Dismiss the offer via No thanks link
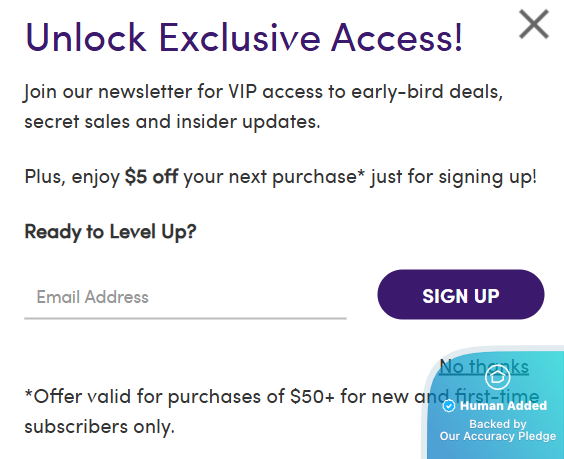 pos(484,367)
